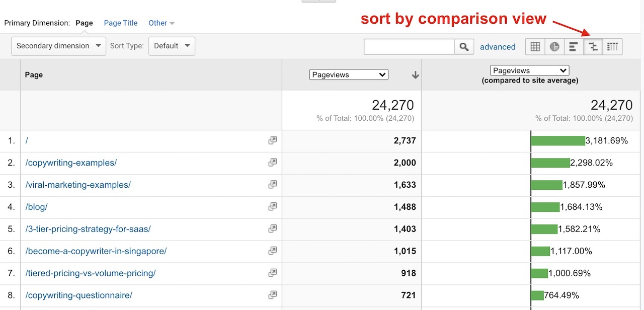Open the Pageviews compared to site average dropdown
644x310 pixels.
tap(529, 71)
